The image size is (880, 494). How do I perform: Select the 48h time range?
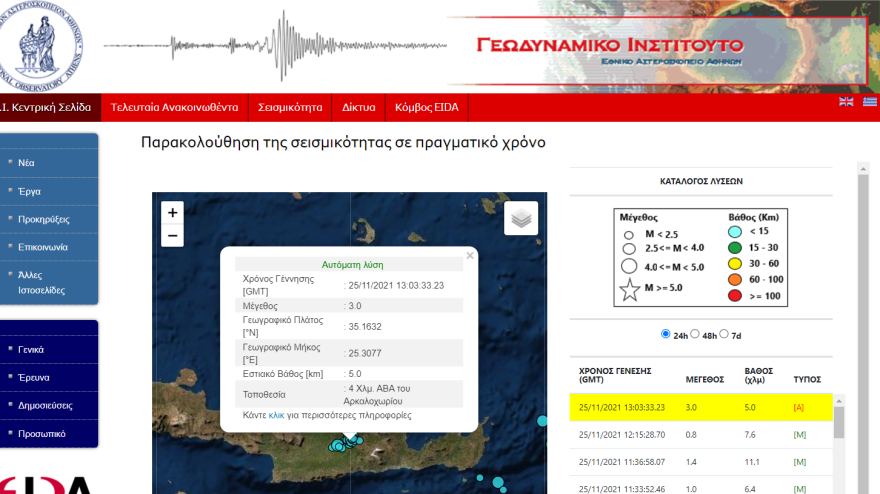pyautogui.click(x=695, y=334)
